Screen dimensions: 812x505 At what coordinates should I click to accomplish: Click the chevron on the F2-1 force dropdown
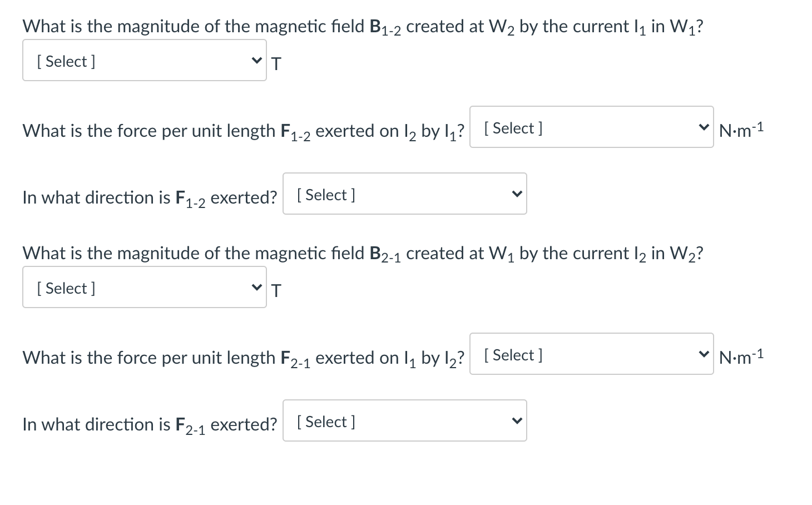coord(704,354)
